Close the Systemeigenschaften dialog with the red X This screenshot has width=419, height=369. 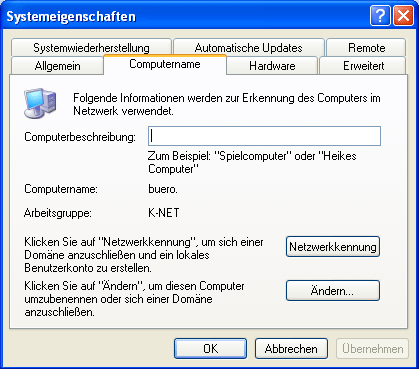(x=403, y=16)
